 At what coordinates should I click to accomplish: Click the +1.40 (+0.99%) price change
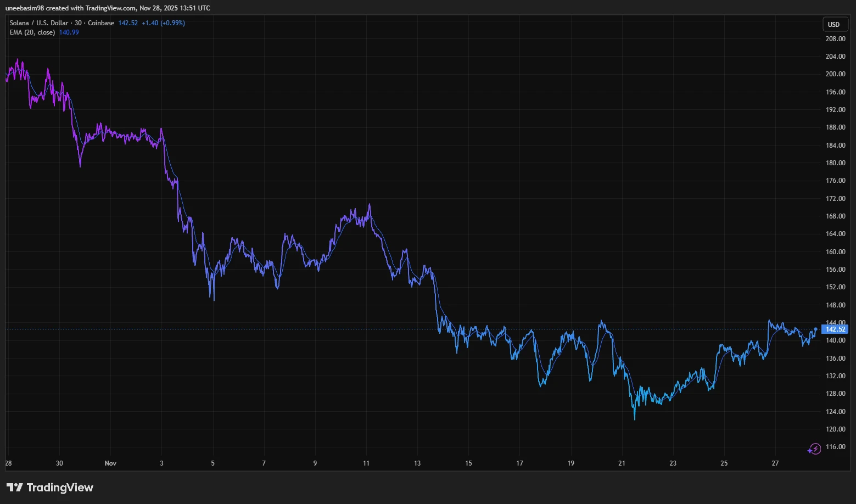coord(163,23)
